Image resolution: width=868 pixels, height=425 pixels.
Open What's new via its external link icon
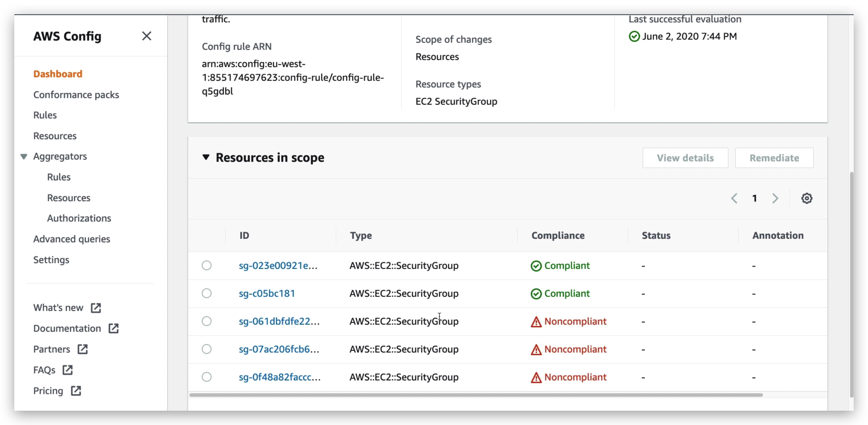click(95, 307)
